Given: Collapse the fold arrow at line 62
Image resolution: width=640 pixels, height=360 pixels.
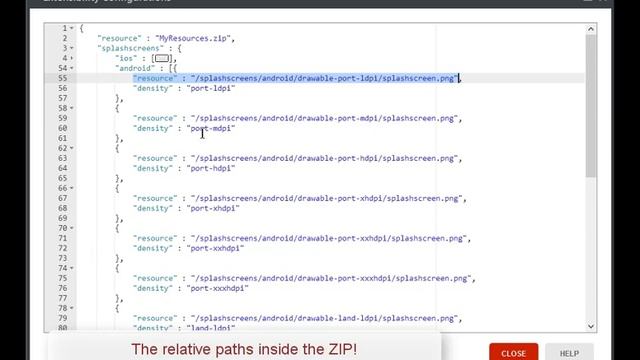Looking at the screenshot, I should (x=72, y=148).
